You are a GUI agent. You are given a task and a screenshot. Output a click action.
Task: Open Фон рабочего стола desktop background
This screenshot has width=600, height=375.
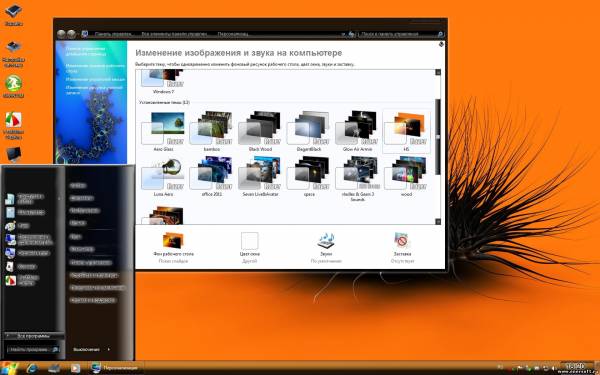pyautogui.click(x=173, y=241)
